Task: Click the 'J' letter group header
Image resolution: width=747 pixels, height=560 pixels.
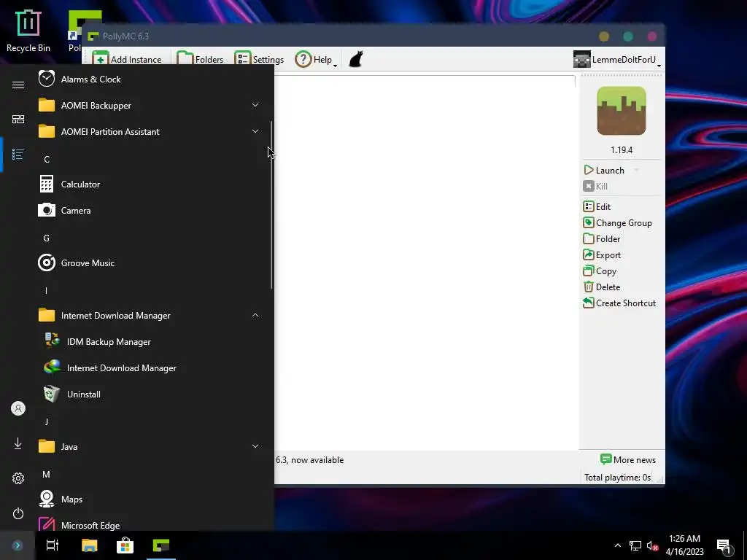Action: tap(46, 421)
